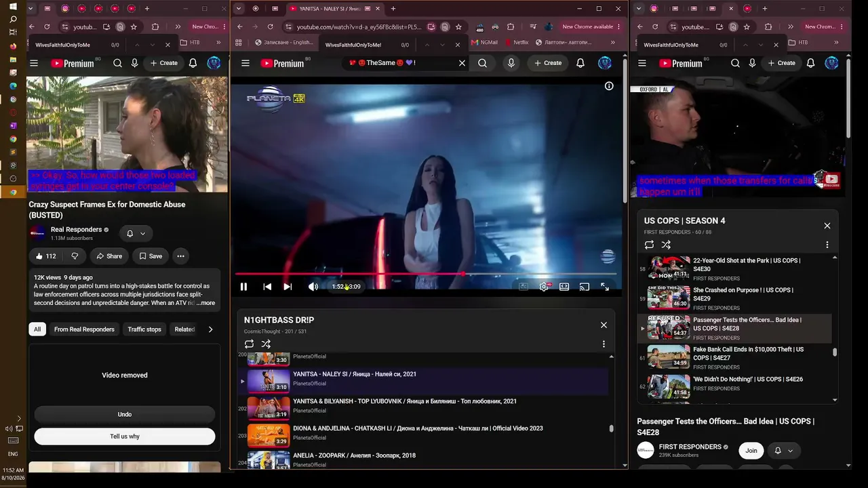Screen dimensions: 868x488
Task: Show more bookmarks in the middle Chrome window
Action: (613, 42)
